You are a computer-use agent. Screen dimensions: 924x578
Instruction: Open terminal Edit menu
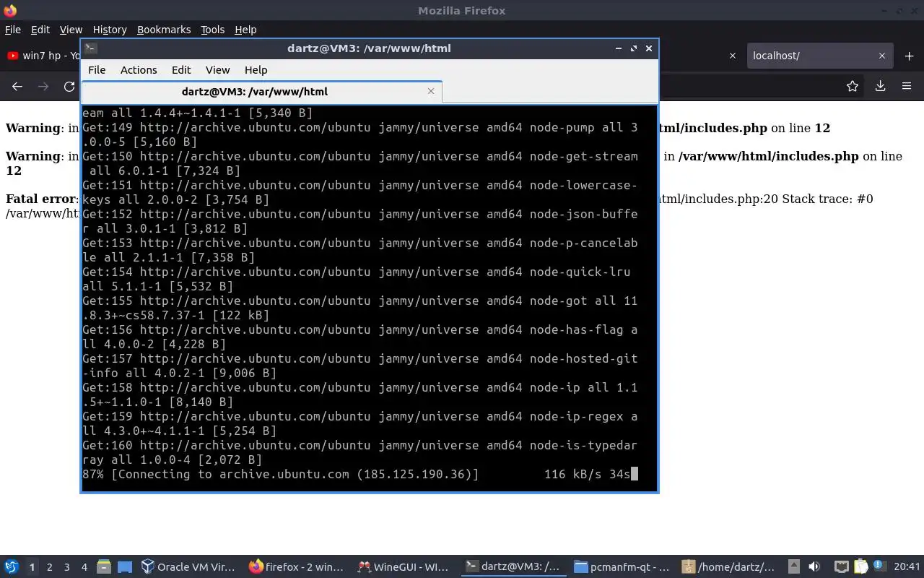point(181,70)
